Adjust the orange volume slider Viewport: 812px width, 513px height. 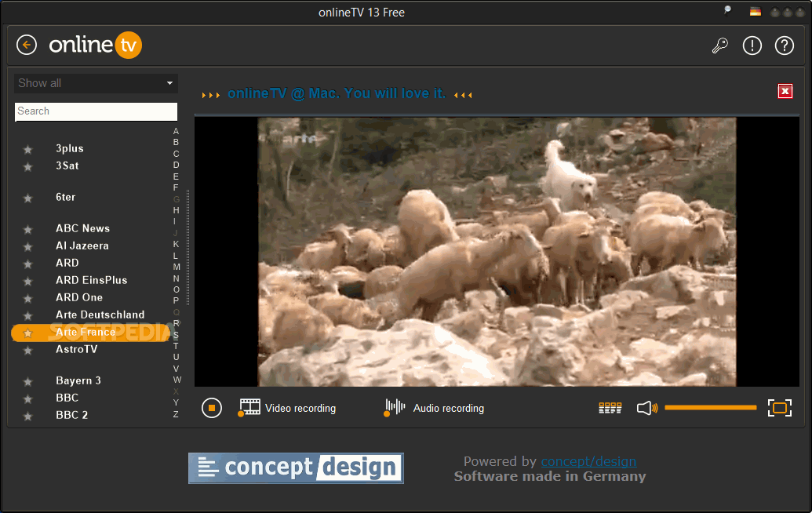tap(711, 407)
